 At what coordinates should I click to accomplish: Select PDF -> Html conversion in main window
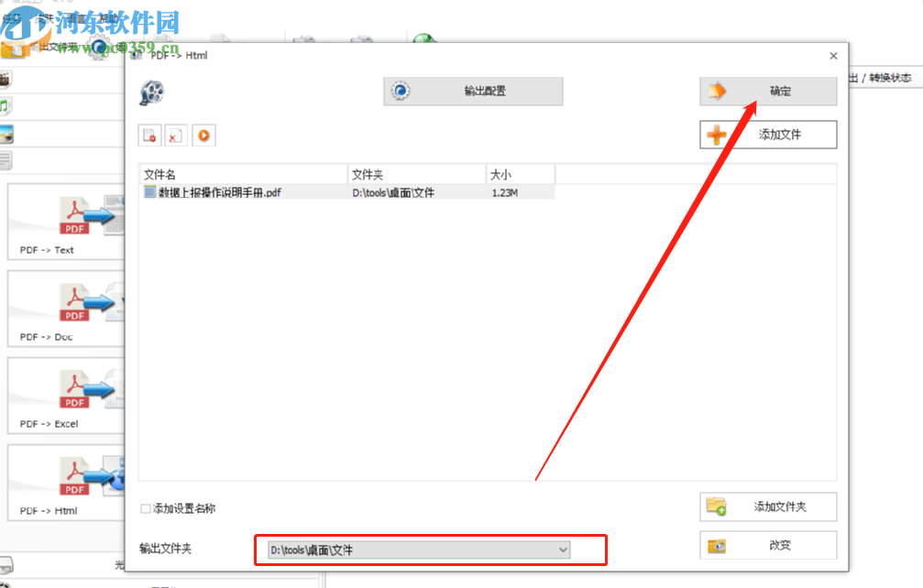pyautogui.click(x=67, y=483)
